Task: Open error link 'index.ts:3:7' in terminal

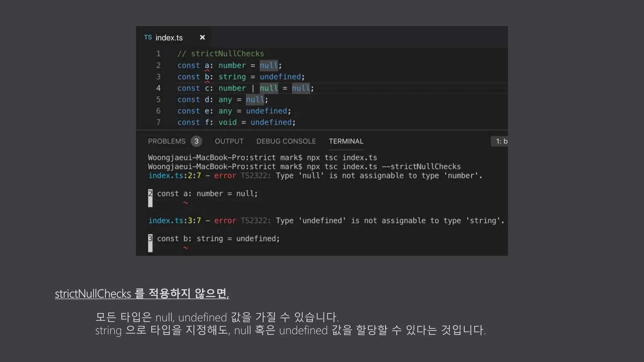Action: point(175,221)
